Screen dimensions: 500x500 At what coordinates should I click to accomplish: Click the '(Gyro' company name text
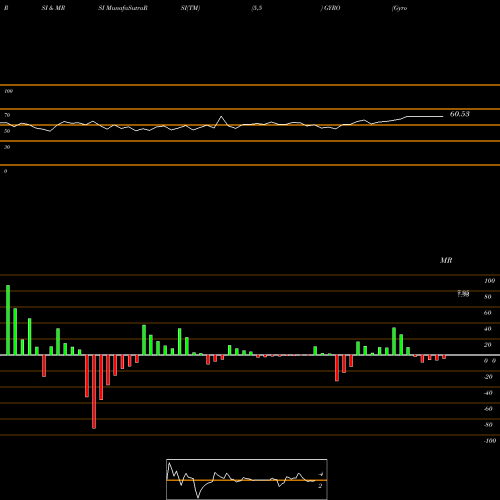coord(400,8)
